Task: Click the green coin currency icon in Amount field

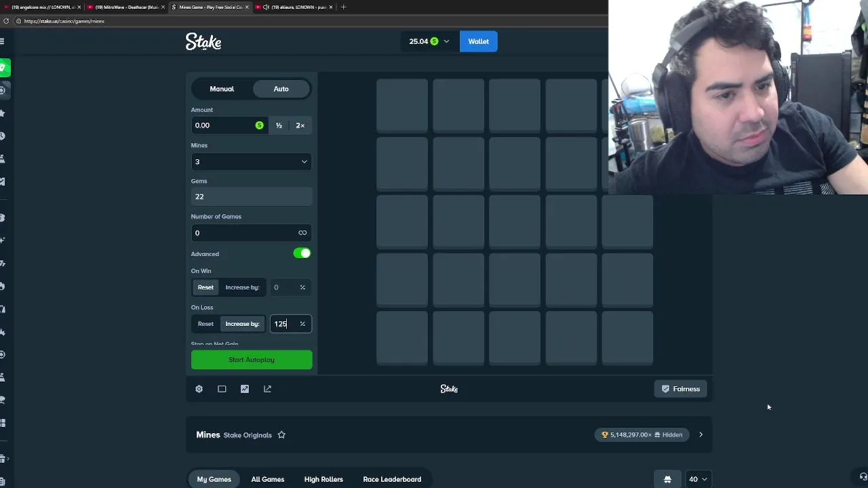Action: tap(259, 125)
